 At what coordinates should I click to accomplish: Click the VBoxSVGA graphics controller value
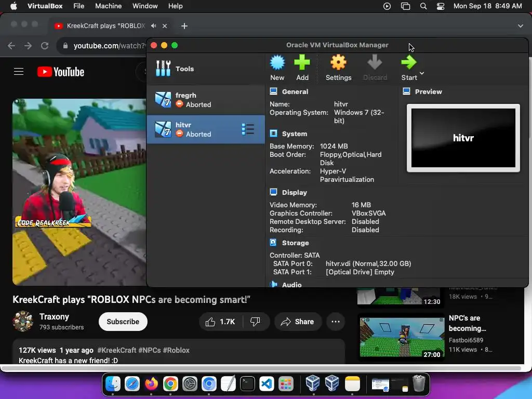pos(368,214)
